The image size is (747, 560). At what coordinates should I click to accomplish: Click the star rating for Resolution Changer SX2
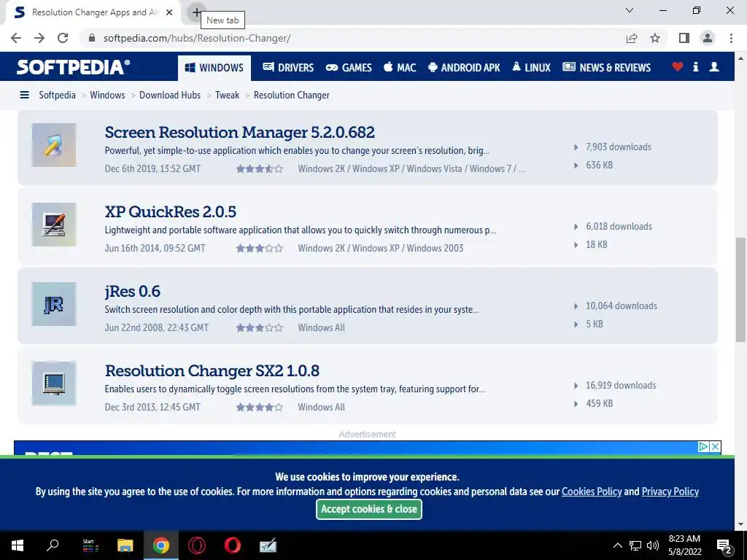(x=260, y=407)
